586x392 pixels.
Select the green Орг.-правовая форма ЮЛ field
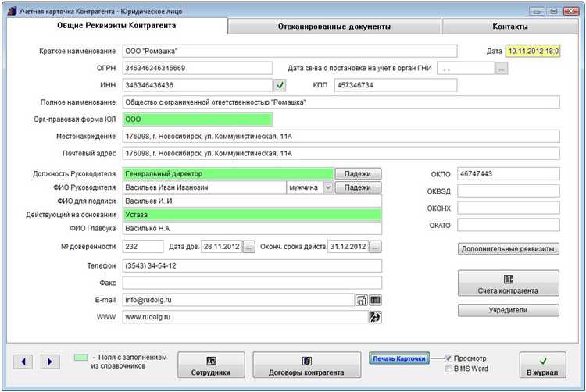pyautogui.click(x=198, y=119)
